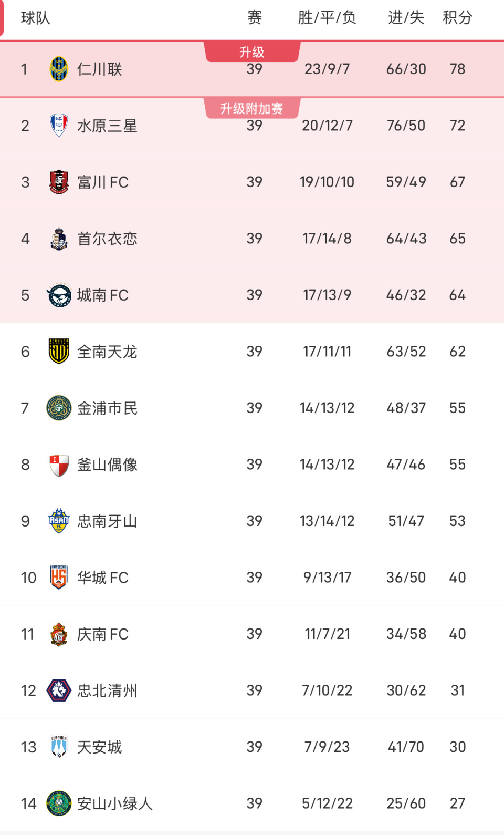The width and height of the screenshot is (504, 835).
Task: Open the 安山小绿人 team name link
Action: point(114,803)
